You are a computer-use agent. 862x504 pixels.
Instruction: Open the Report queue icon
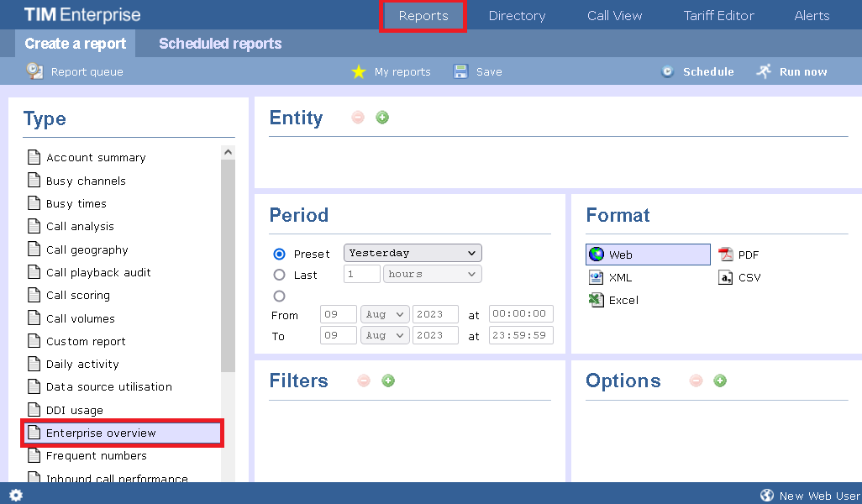(34, 71)
